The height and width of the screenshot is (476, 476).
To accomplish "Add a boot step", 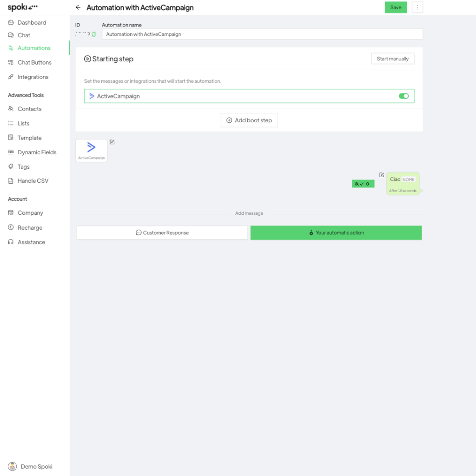I will (249, 120).
